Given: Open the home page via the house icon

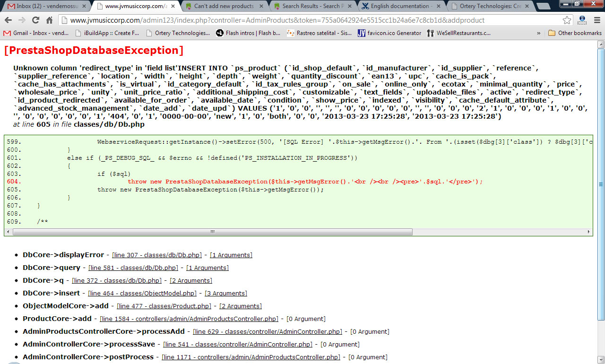Looking at the screenshot, I should pyautogui.click(x=49, y=20).
